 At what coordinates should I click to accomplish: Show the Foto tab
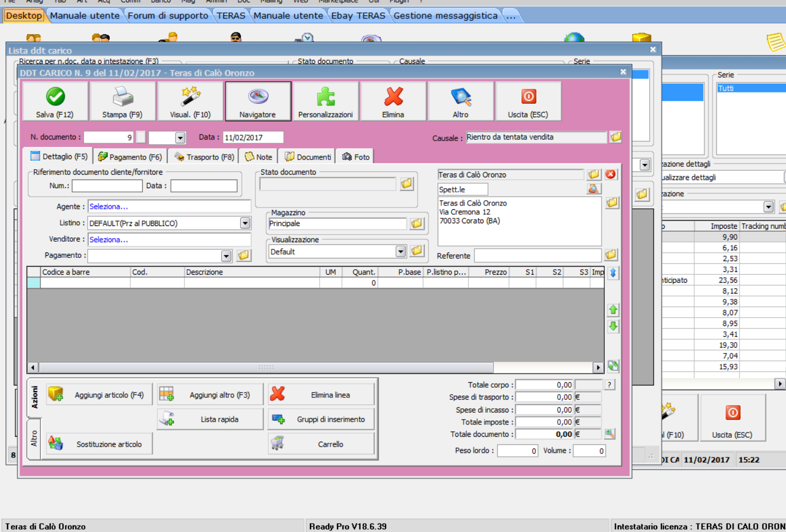click(x=355, y=157)
